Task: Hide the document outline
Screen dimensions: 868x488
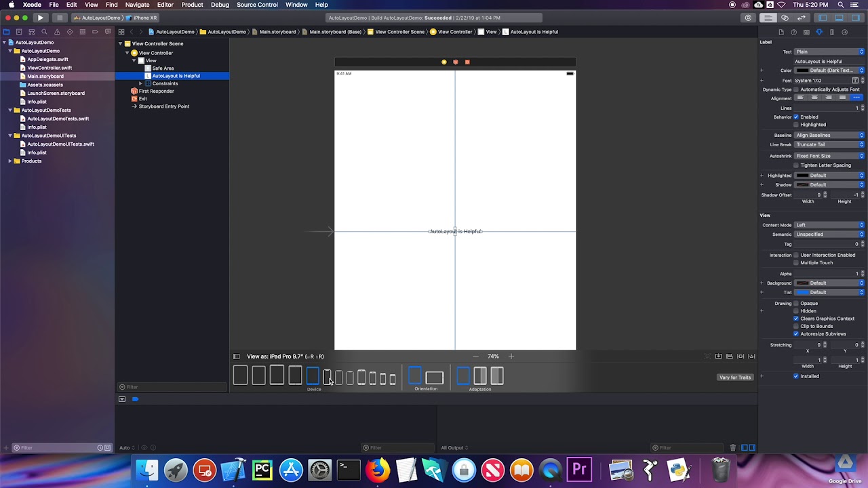Action: click(236, 357)
